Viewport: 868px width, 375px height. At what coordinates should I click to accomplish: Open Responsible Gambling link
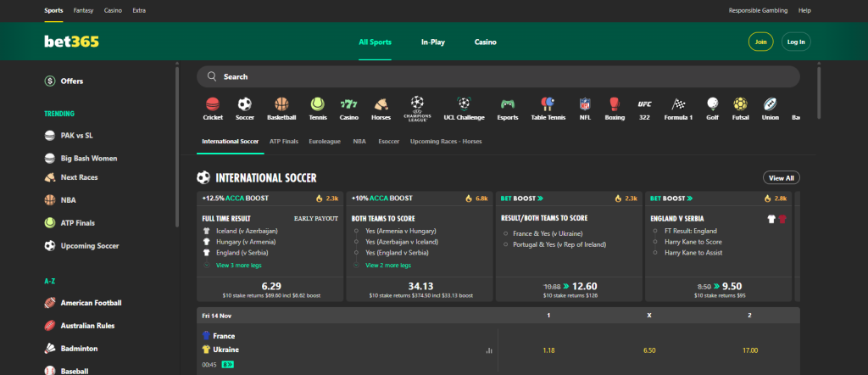(x=758, y=10)
